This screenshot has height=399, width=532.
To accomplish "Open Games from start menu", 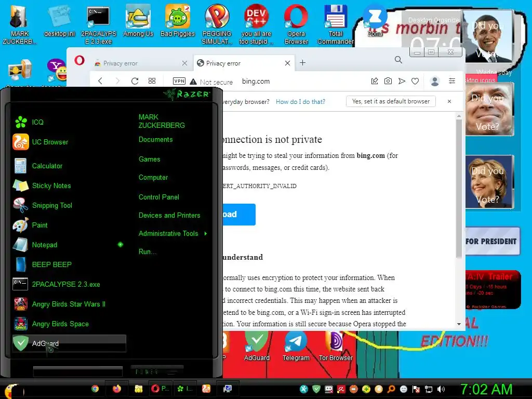I will pyautogui.click(x=149, y=159).
